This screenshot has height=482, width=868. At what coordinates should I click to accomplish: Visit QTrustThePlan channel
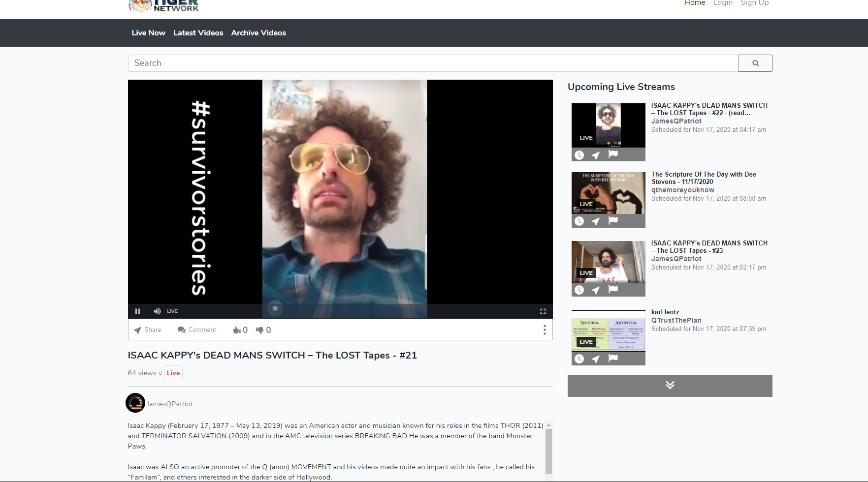click(x=676, y=320)
